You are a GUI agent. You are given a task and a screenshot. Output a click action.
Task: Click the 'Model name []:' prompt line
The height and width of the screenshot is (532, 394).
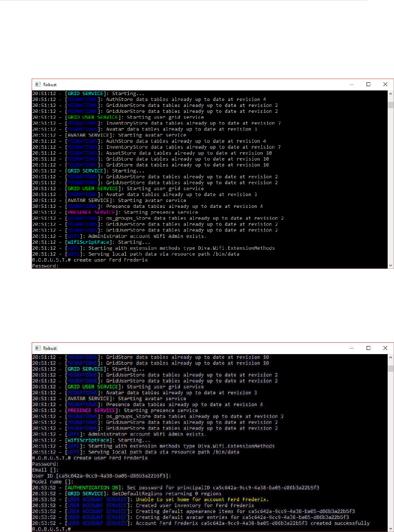pos(53,481)
